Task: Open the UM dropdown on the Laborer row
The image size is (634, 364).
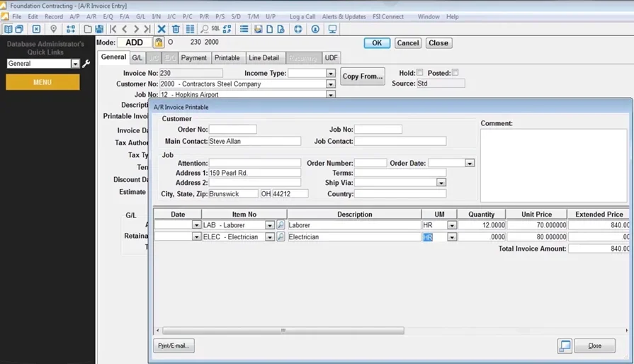Action: click(452, 225)
